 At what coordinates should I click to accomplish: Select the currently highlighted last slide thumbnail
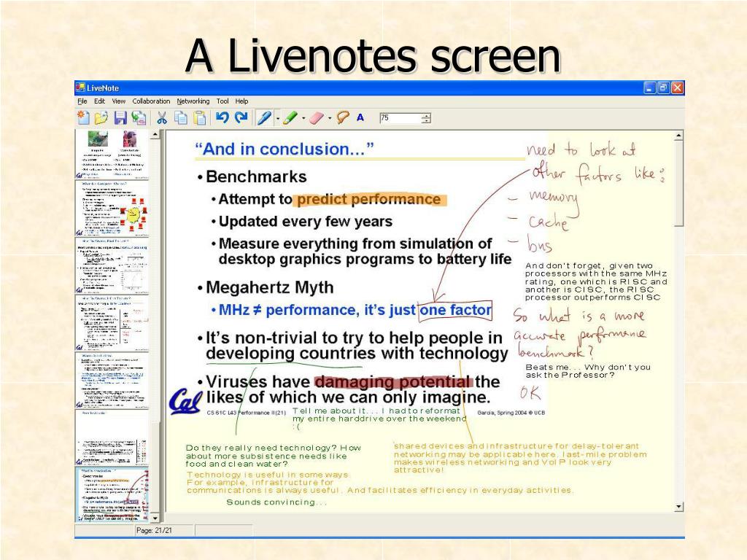tap(112, 494)
